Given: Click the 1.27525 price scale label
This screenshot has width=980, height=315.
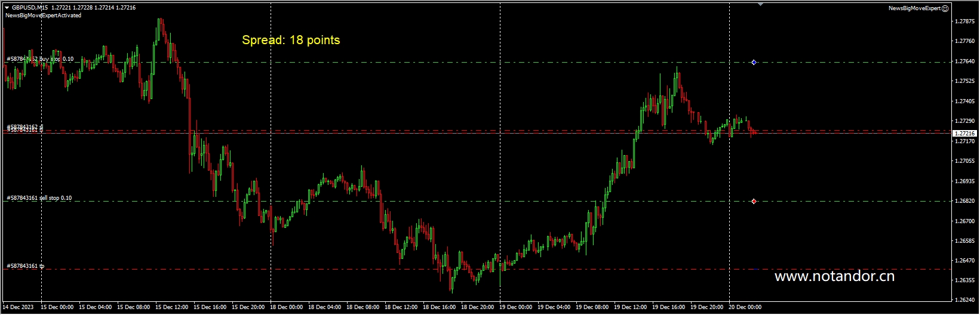Looking at the screenshot, I should point(965,81).
